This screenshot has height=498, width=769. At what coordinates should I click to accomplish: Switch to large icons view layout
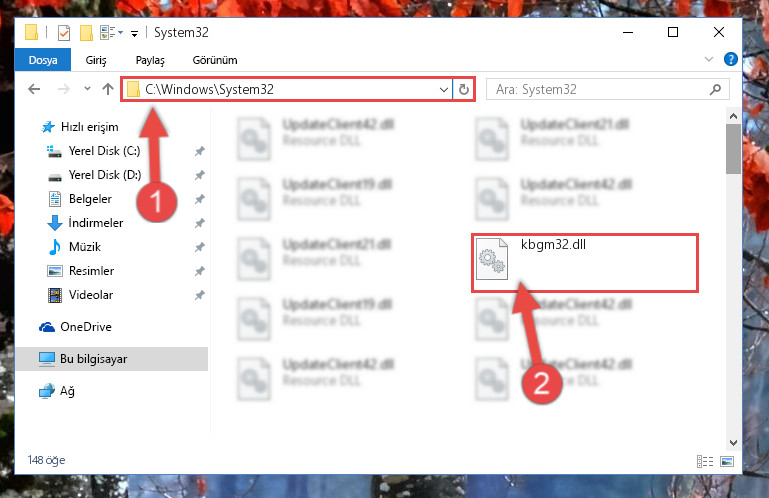[727, 461]
